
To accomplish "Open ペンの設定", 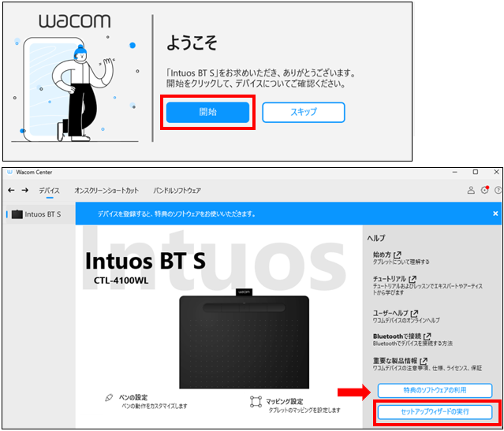I will coord(133,398).
